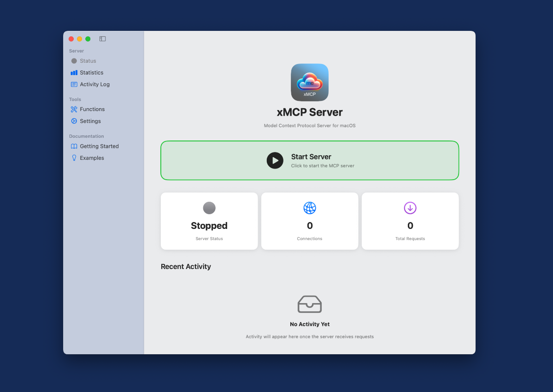Go to Getting Started documentation
Viewport: 553px width, 392px height.
pyautogui.click(x=99, y=146)
